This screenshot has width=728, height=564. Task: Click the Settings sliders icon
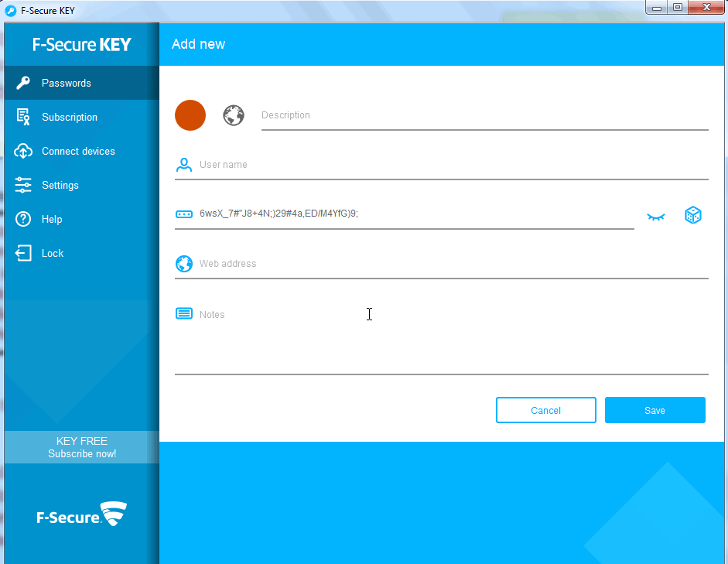click(22, 185)
